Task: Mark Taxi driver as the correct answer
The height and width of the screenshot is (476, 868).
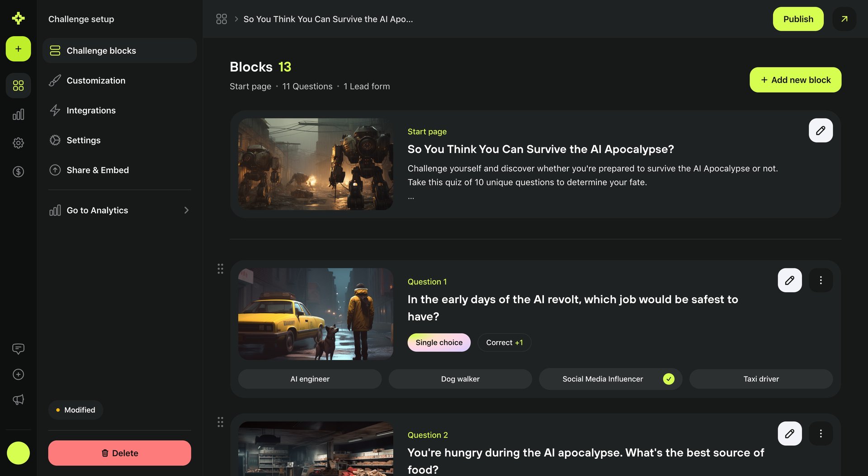Action: (760, 379)
